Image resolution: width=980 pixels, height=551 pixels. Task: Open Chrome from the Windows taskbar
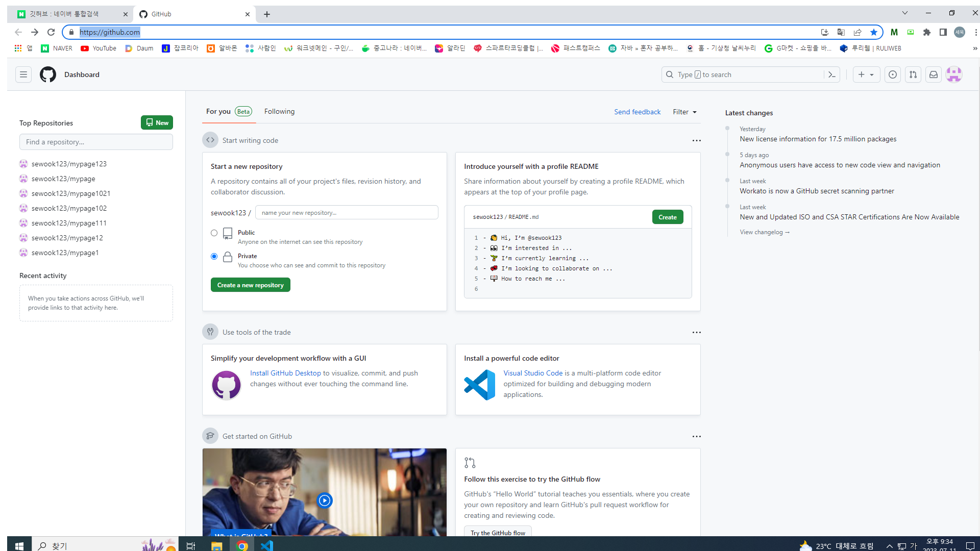click(242, 545)
